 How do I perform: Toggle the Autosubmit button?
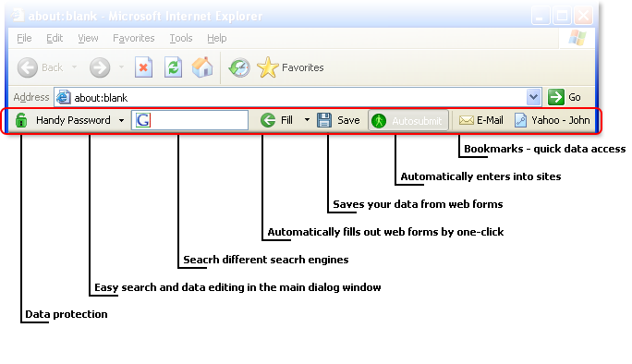tap(408, 120)
